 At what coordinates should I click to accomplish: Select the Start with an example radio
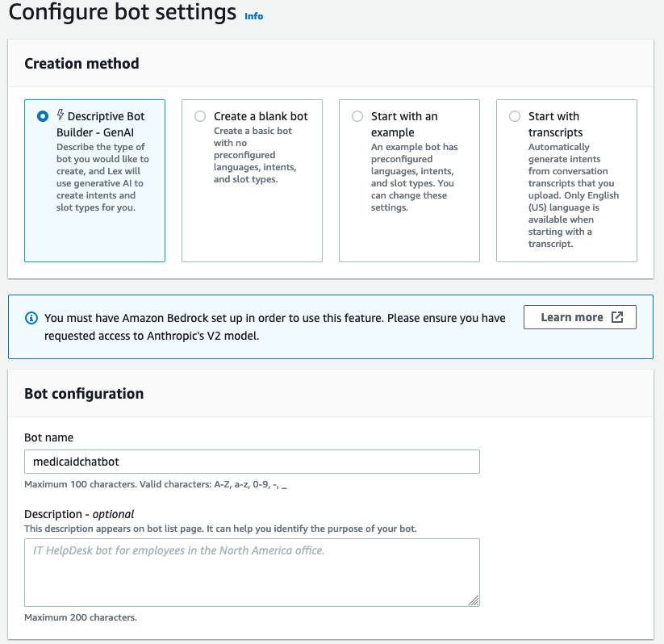click(357, 116)
